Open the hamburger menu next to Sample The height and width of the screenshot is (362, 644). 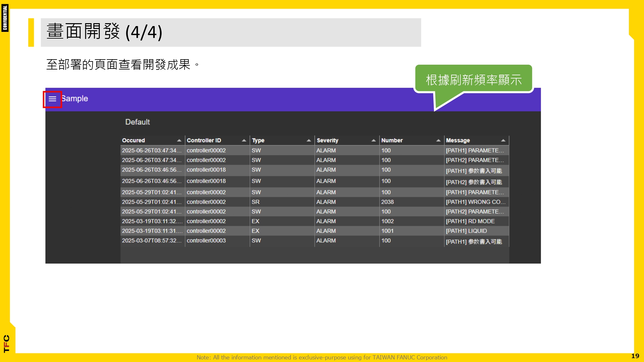click(52, 99)
